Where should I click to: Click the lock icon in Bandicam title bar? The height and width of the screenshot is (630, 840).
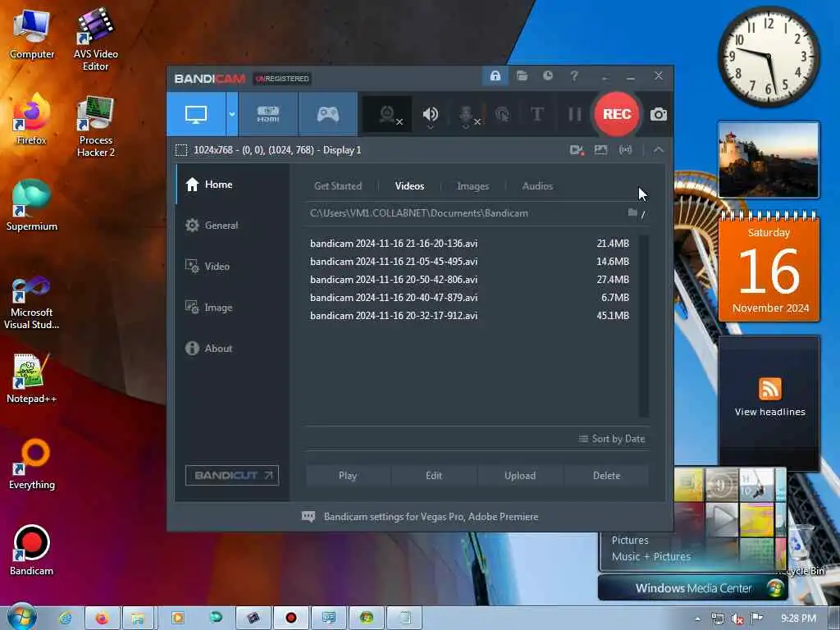click(495, 76)
